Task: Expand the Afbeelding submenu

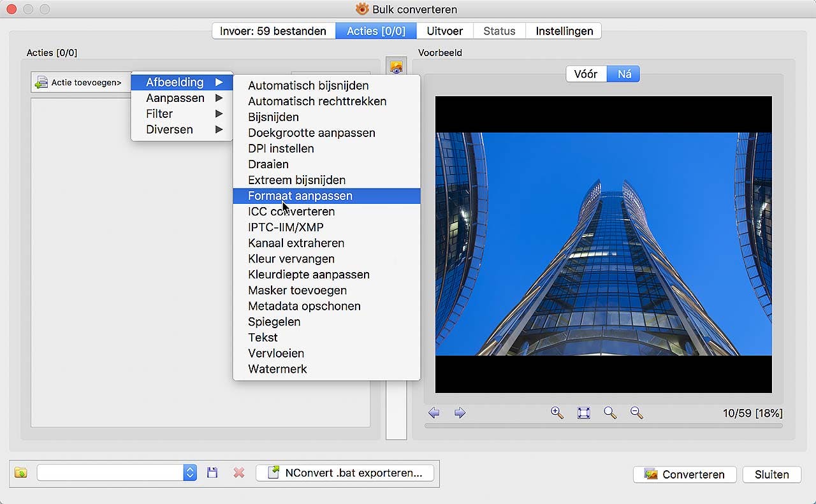Action: point(182,82)
